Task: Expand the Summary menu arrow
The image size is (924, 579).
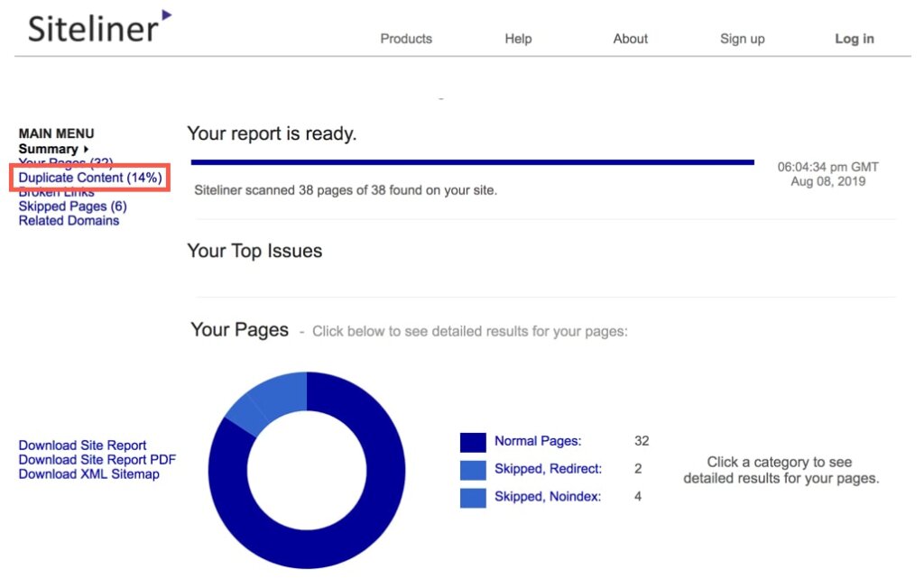Action: (x=86, y=149)
